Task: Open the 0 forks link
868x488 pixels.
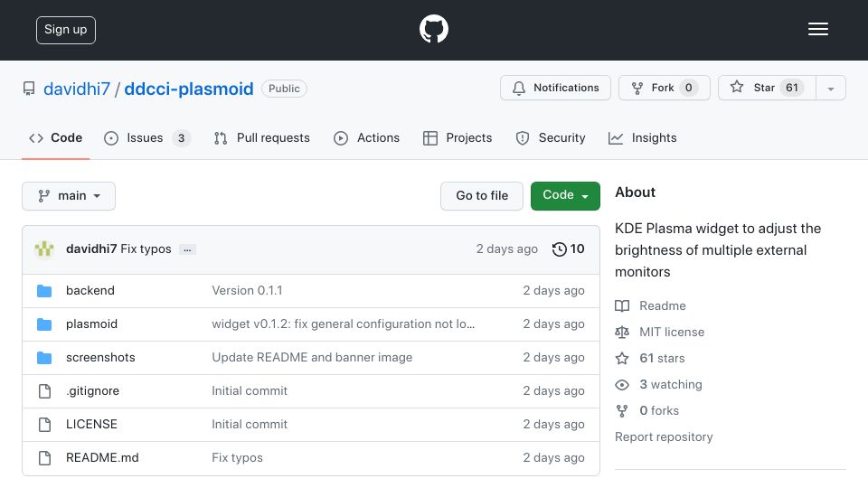Action: pyautogui.click(x=659, y=411)
